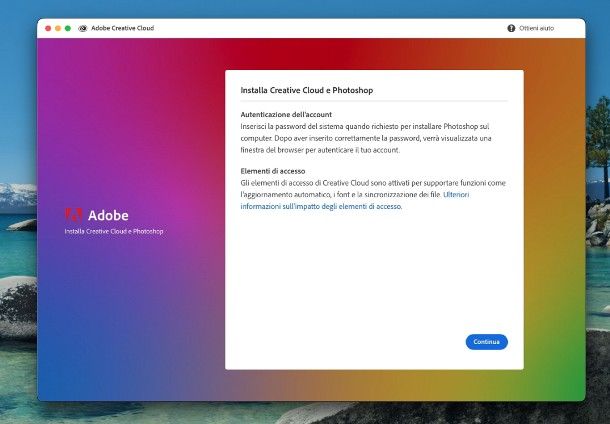Click the 'Adobe Creative Cloud' window title
This screenshot has height=424, width=610.
click(123, 28)
